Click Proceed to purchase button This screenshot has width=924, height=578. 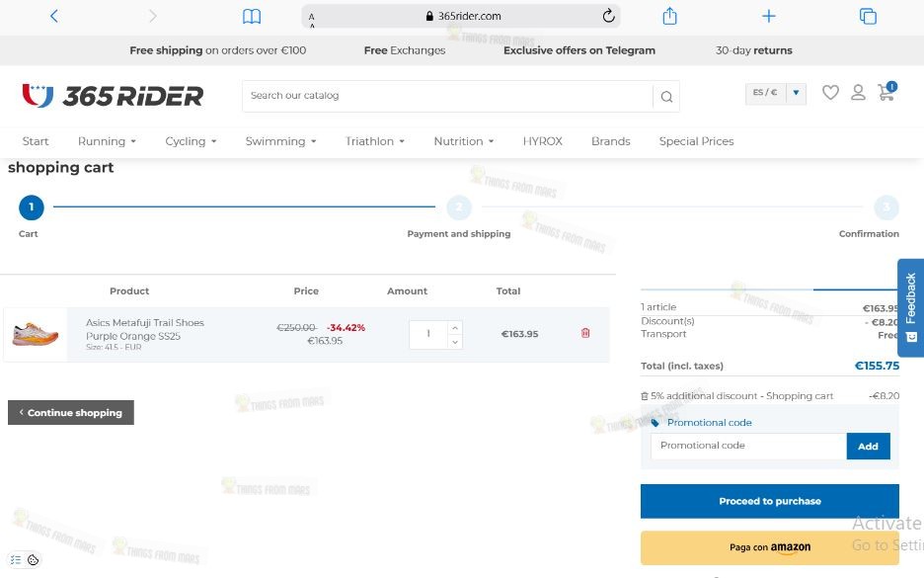click(770, 501)
